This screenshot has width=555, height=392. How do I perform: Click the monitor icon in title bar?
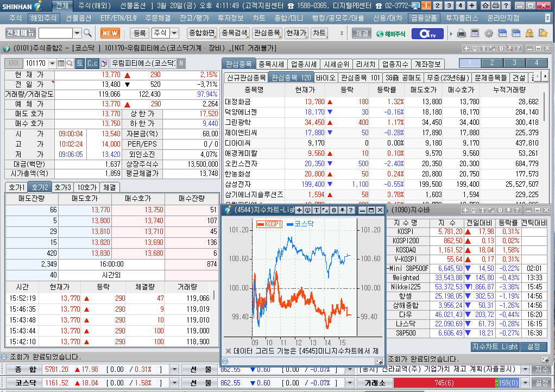(x=415, y=5)
